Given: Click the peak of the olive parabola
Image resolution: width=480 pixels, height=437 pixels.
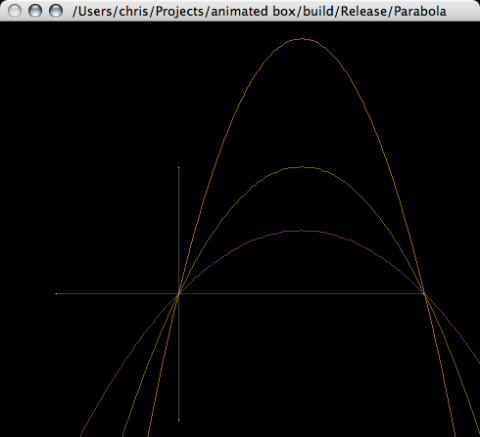Looking at the screenshot, I should click(302, 167).
